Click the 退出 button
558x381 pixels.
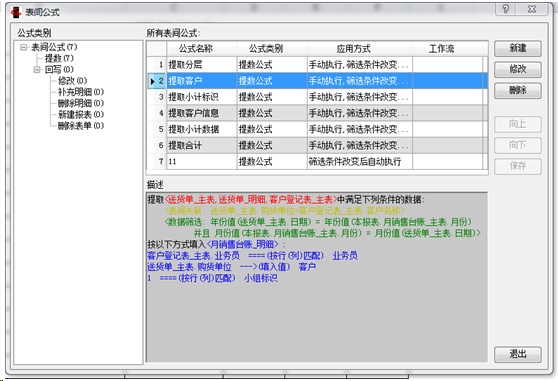517,354
